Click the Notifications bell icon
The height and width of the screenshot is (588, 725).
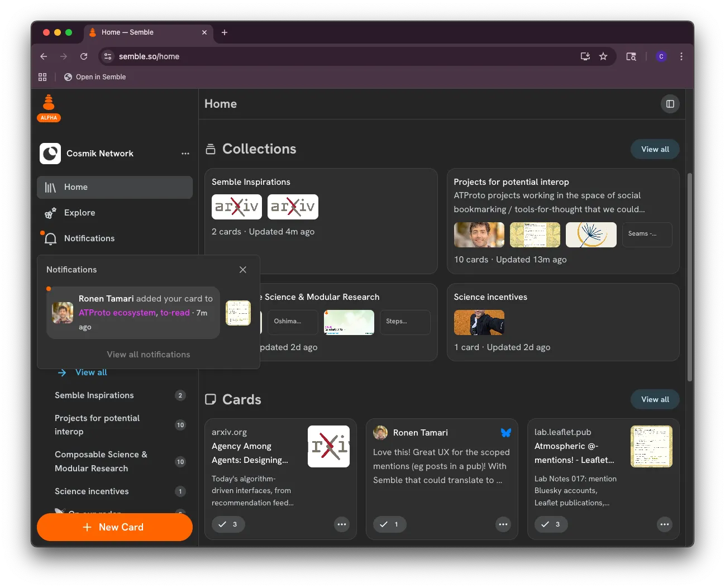pos(50,239)
